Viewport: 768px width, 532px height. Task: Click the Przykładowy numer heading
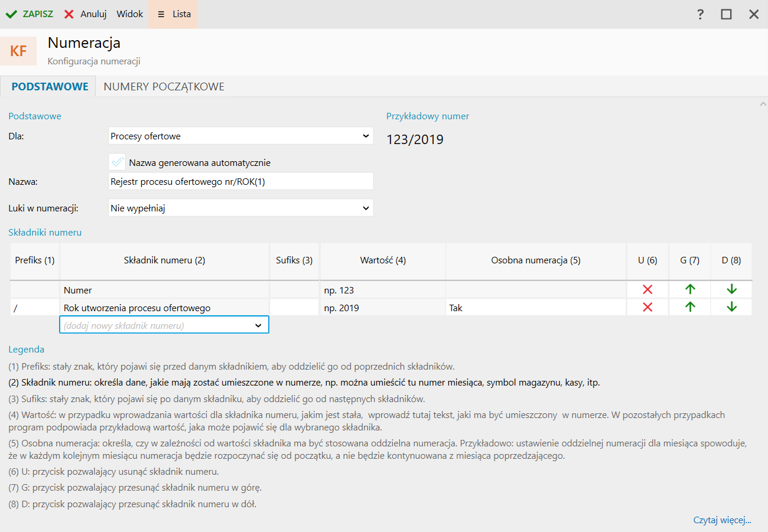pyautogui.click(x=428, y=116)
